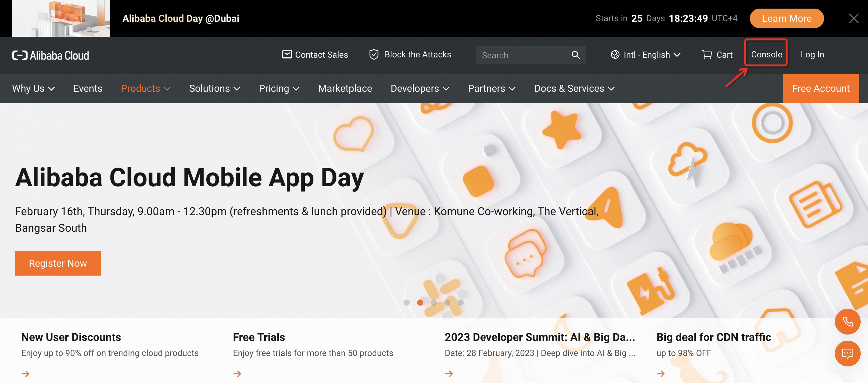The height and width of the screenshot is (383, 868).
Task: Click 'Enjoy free trials for more than 50 products'
Action: (313, 353)
